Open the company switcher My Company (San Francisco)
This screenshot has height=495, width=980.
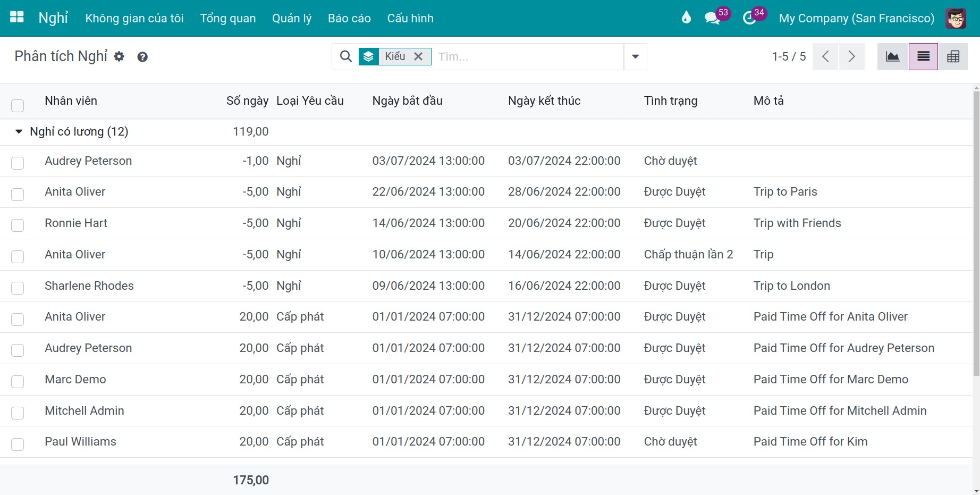[857, 18]
